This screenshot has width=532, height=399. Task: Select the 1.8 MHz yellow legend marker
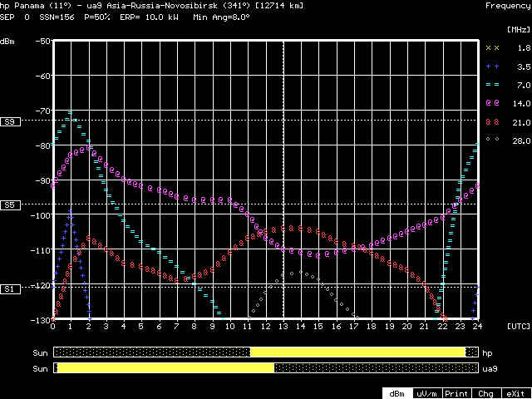click(x=492, y=48)
